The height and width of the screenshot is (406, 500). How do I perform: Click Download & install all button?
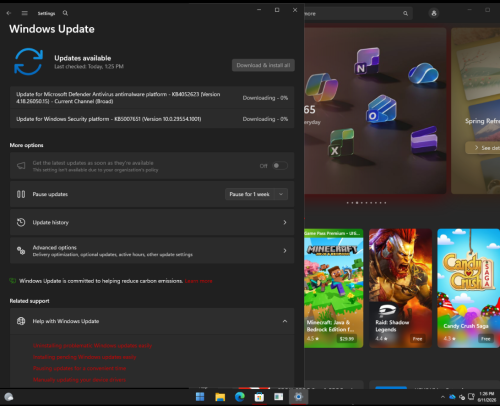coord(263,65)
